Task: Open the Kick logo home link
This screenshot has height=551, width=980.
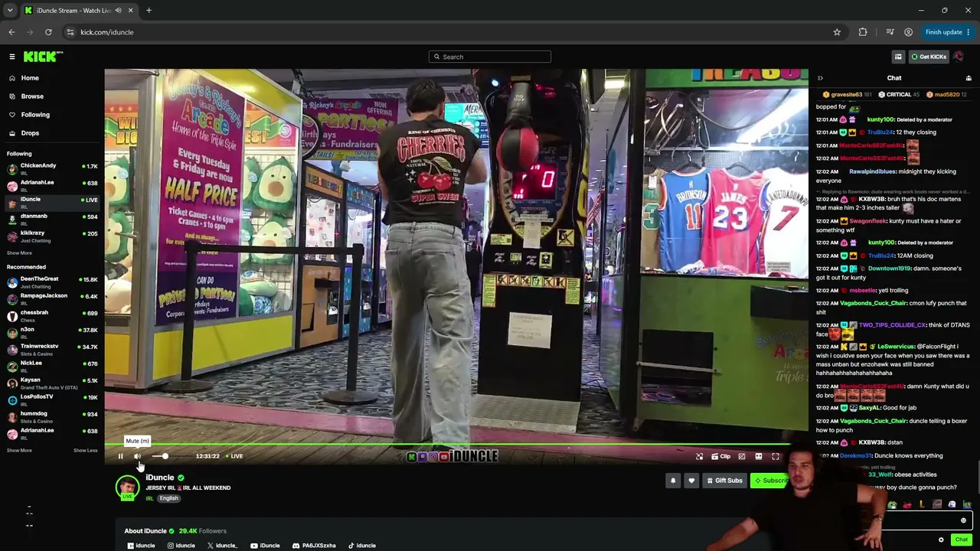Action: (43, 57)
